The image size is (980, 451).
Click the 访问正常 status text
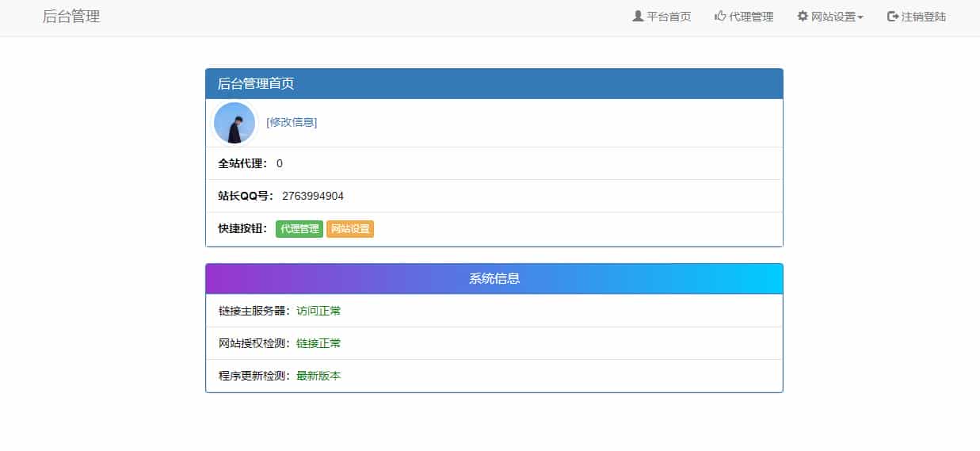pyautogui.click(x=318, y=311)
